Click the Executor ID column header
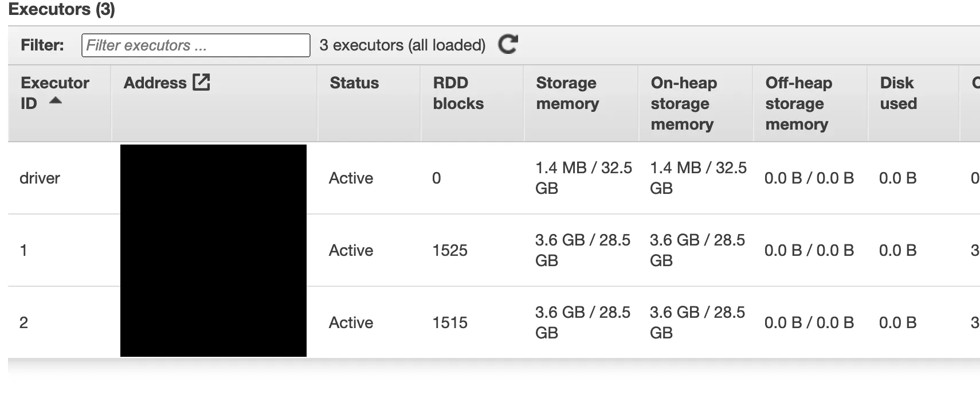 (54, 84)
